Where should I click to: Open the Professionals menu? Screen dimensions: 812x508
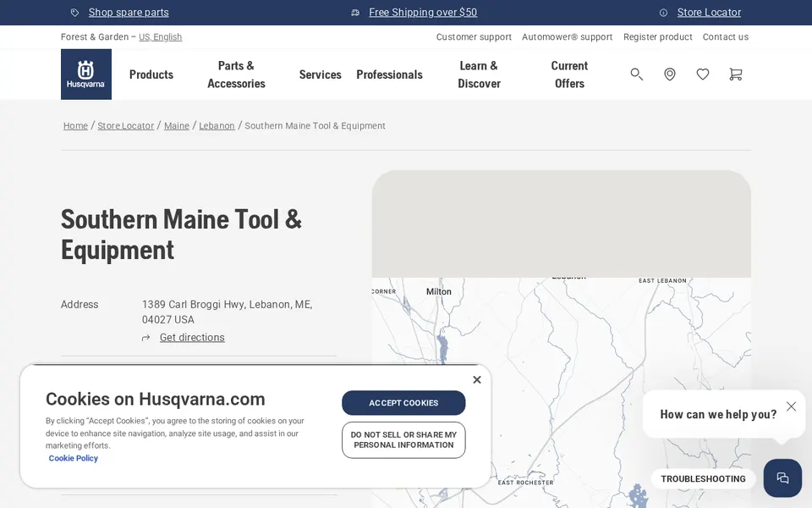[389, 75]
